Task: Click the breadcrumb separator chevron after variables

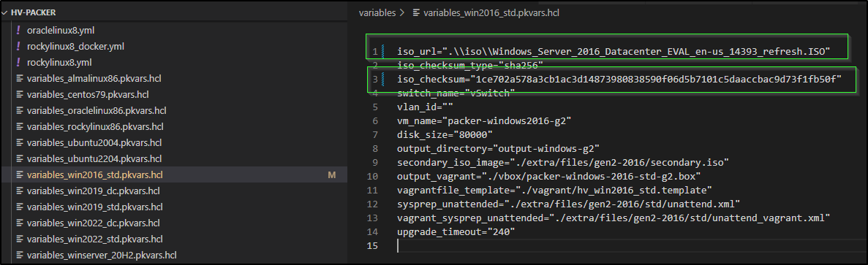Action: click(x=403, y=12)
